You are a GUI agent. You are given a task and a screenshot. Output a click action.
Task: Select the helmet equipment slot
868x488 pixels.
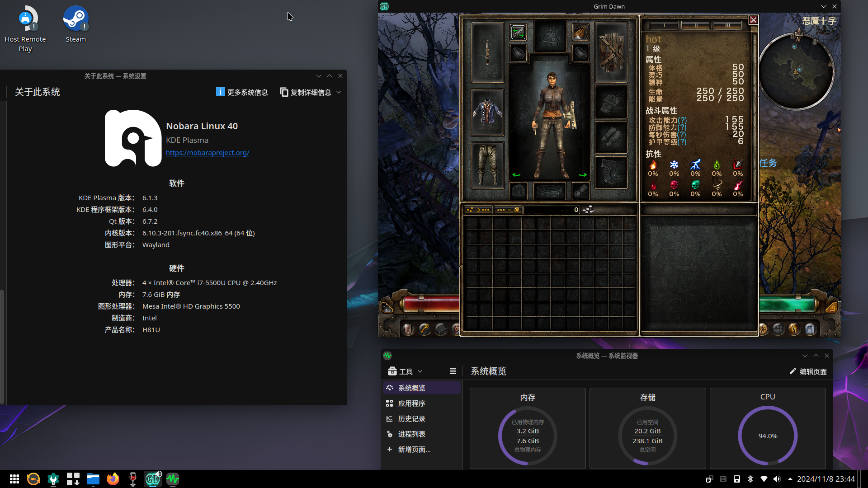550,36
